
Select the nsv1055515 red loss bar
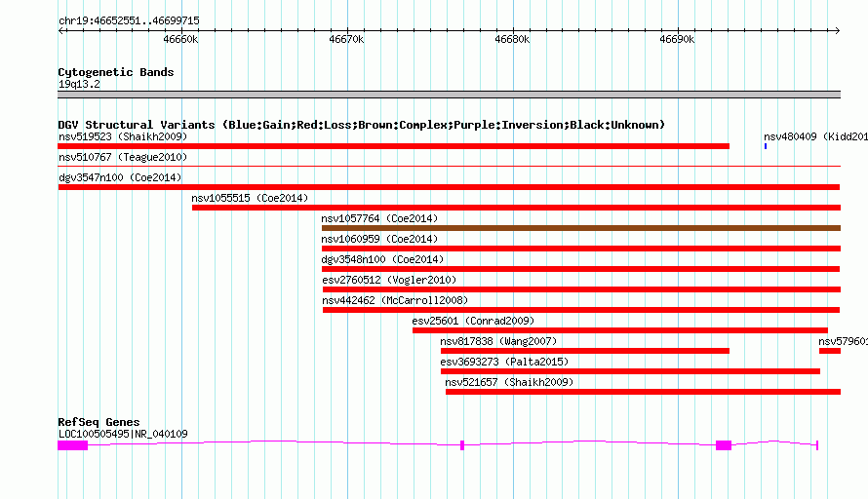point(517,208)
